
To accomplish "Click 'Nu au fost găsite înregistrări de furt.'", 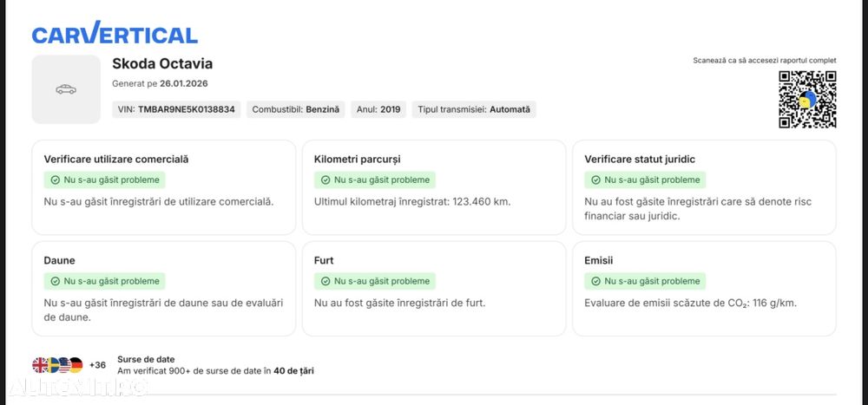I will (399, 304).
